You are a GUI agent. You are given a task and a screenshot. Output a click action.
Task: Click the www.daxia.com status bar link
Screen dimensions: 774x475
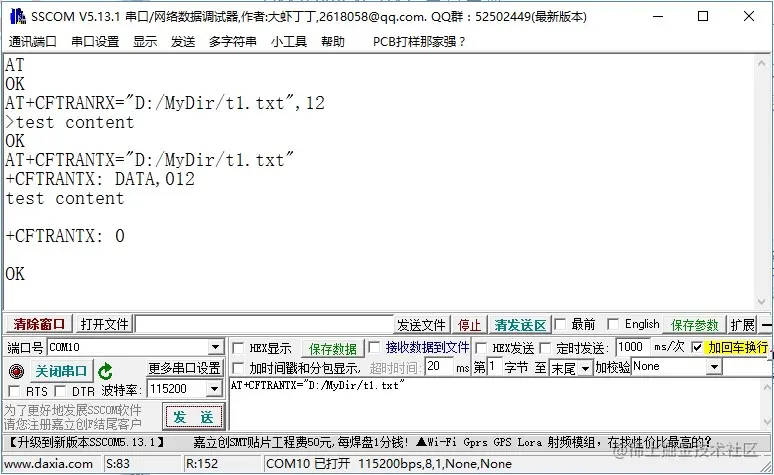click(48, 464)
